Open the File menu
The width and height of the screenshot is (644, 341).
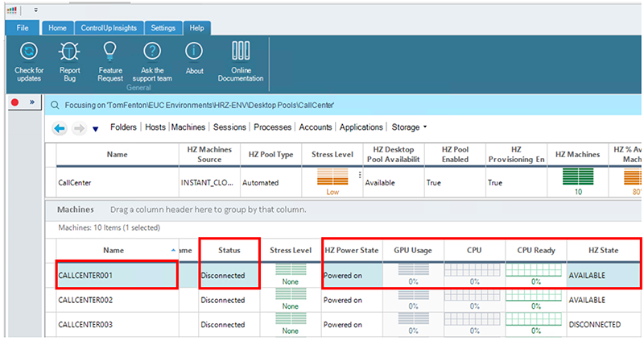23,28
